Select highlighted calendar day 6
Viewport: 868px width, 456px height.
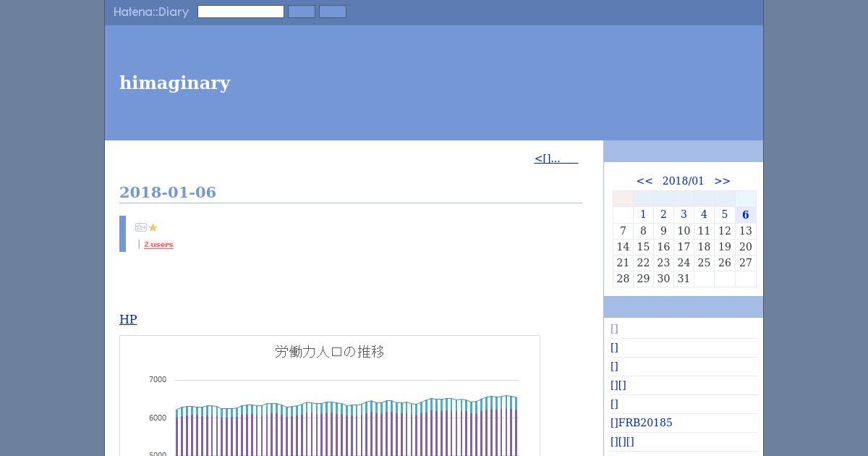pyautogui.click(x=746, y=215)
